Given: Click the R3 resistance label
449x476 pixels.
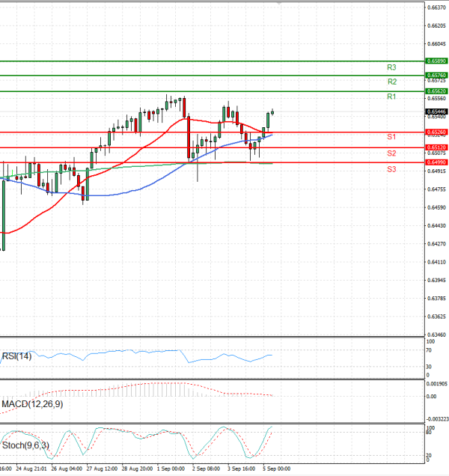Looking at the screenshot, I should (391, 67).
